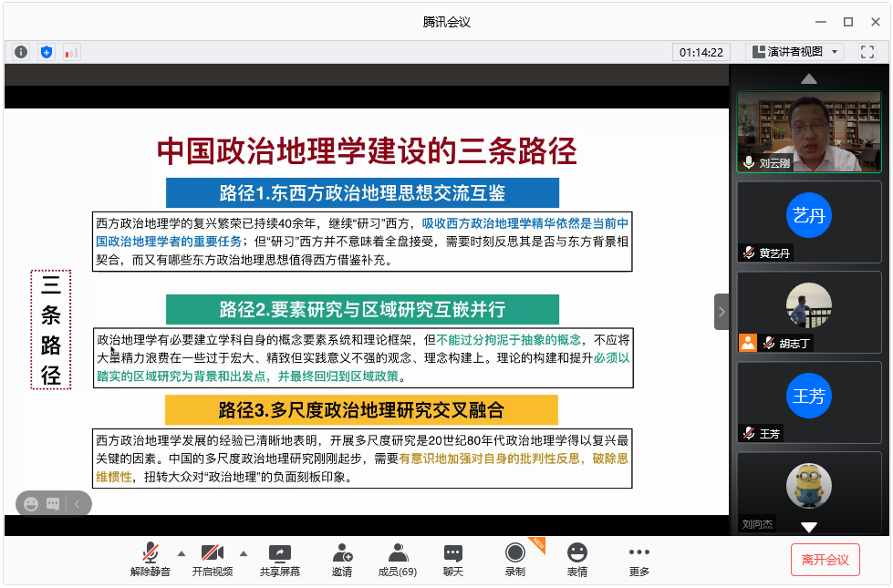Expand video options arrow beside 开启视频

coord(244,553)
